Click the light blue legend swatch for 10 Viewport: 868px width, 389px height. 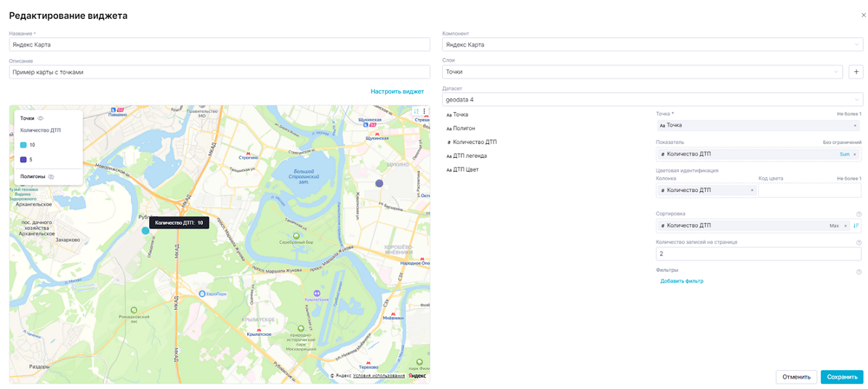pyautogui.click(x=24, y=145)
